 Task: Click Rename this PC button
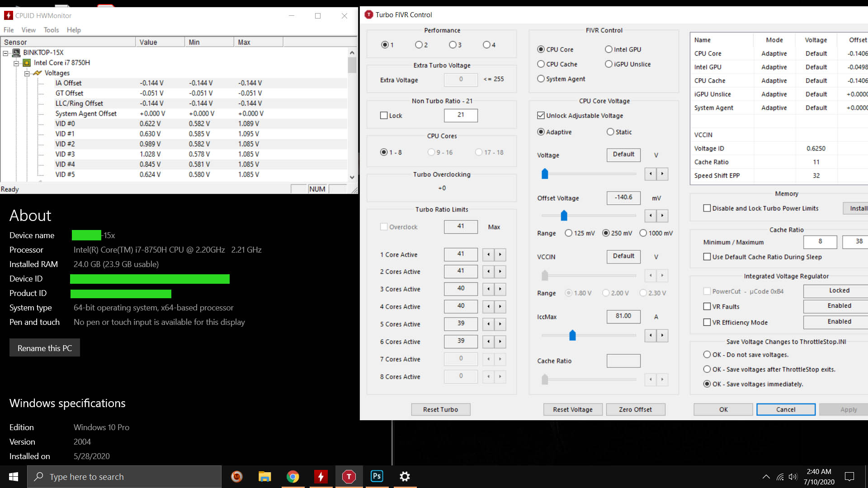(x=45, y=348)
